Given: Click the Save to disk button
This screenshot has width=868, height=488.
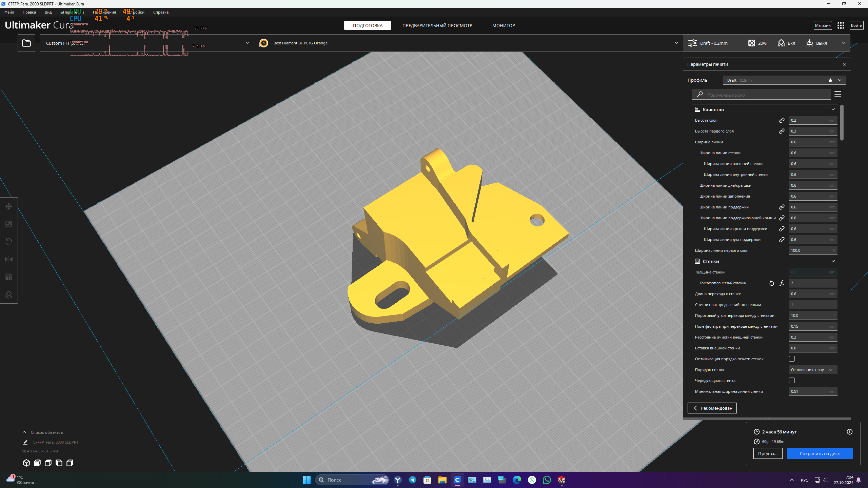Looking at the screenshot, I should (x=820, y=453).
